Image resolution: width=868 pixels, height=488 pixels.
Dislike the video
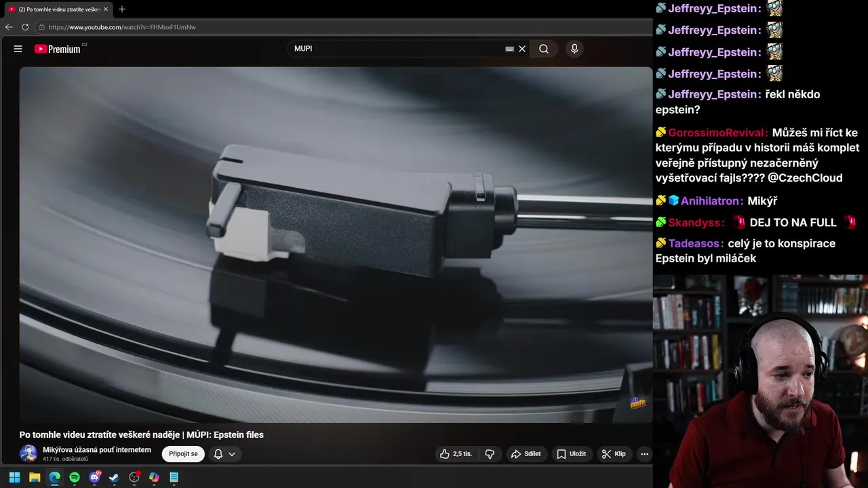pos(490,454)
